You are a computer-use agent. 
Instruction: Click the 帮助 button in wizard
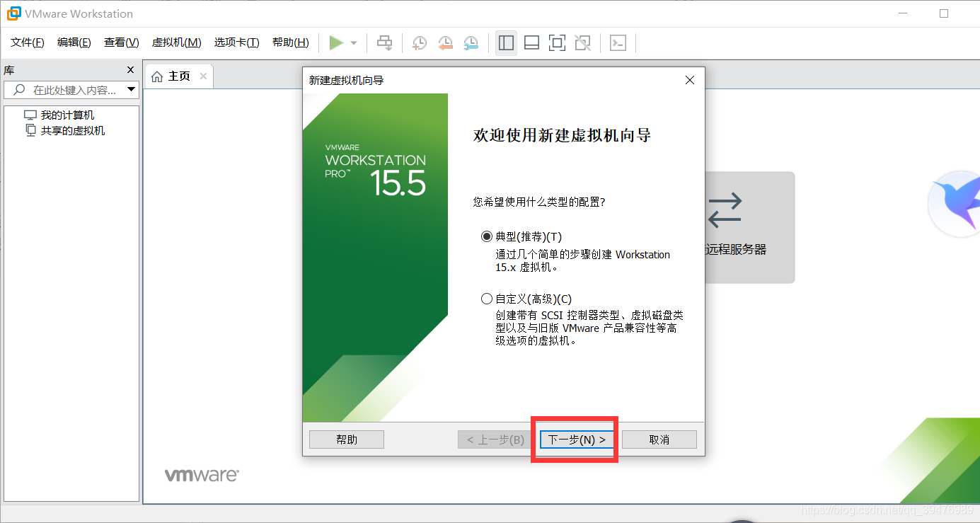click(x=347, y=439)
